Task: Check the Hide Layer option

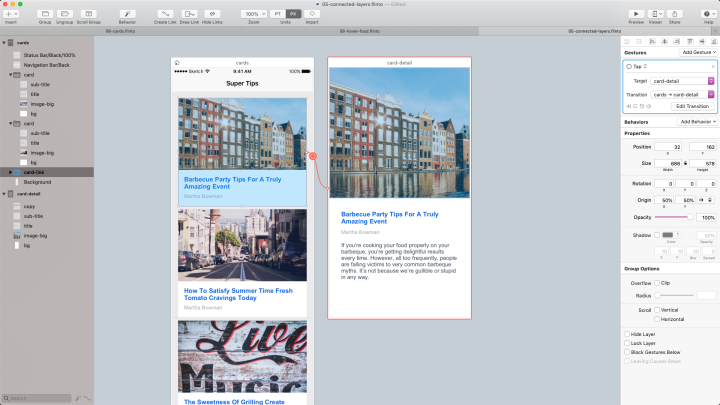Action: pos(627,334)
